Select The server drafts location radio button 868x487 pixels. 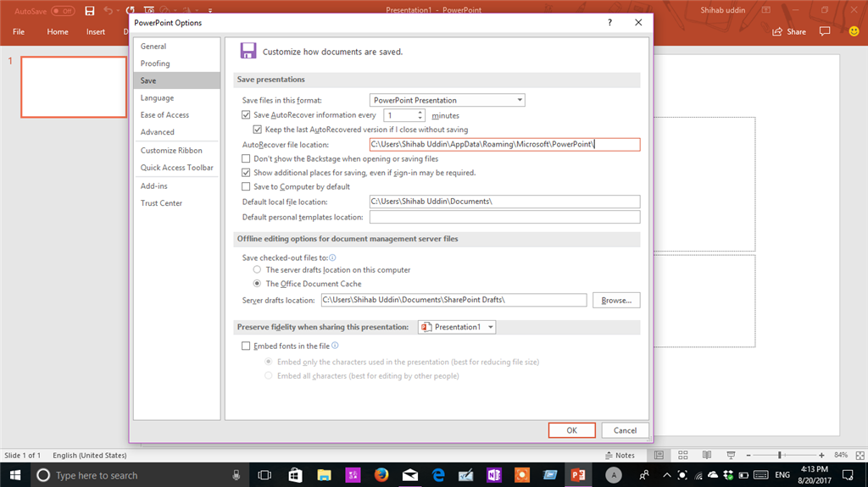pyautogui.click(x=257, y=269)
